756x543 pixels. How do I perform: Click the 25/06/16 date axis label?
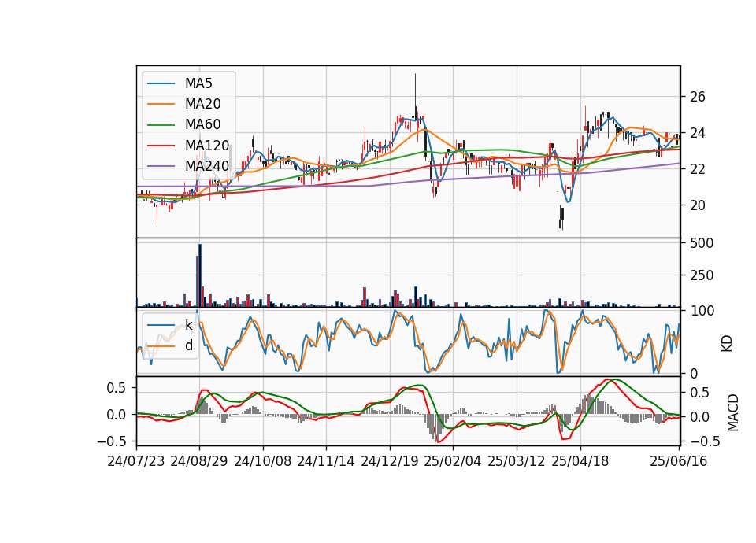click(x=678, y=461)
